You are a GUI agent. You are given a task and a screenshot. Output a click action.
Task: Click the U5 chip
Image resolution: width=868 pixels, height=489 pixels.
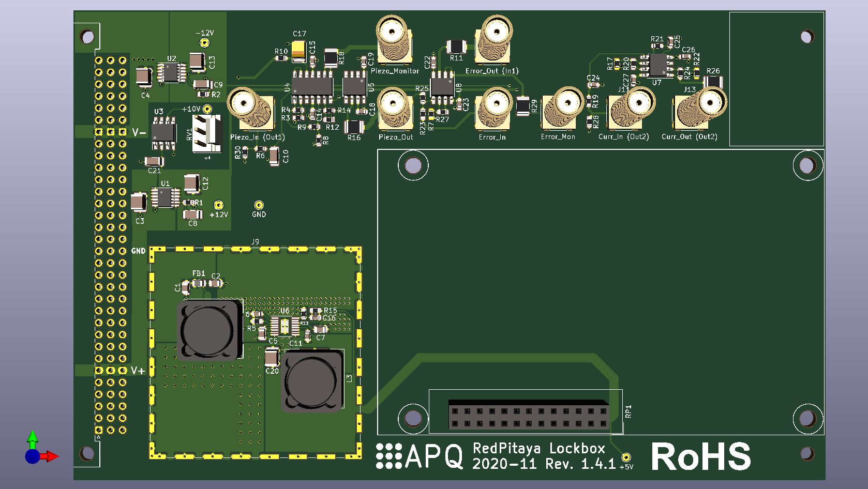pyautogui.click(x=355, y=87)
